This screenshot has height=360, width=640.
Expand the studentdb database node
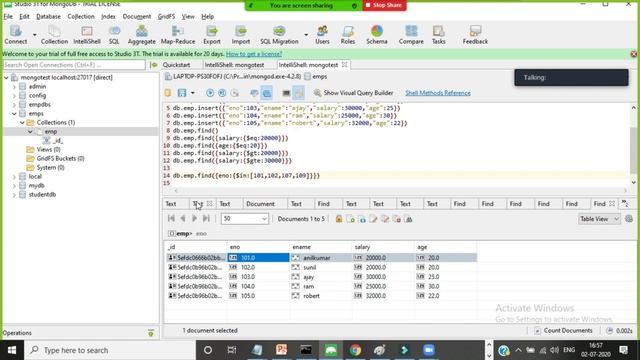14,195
